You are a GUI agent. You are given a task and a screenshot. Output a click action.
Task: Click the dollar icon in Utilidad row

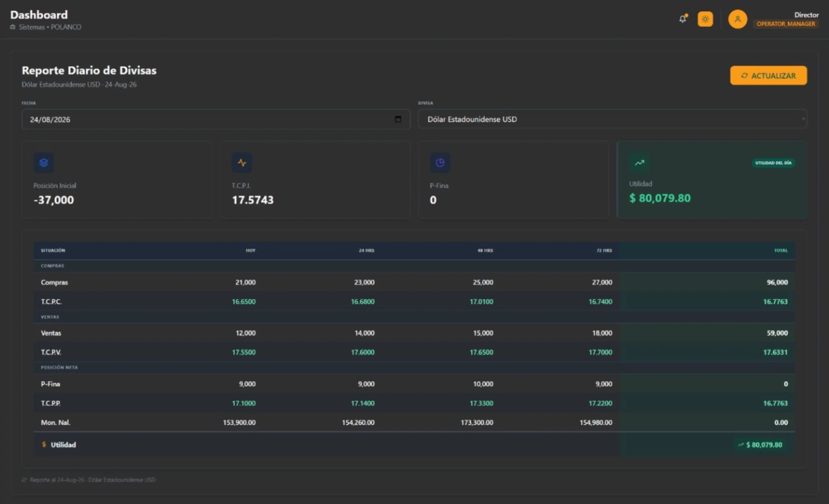point(44,444)
